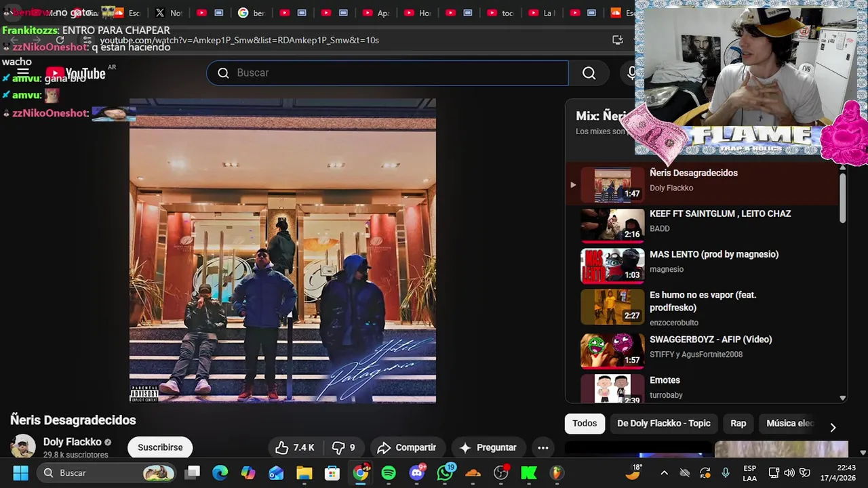Open the YouTube hamburger guide menu
Screen dimensions: 868x488
22,73
